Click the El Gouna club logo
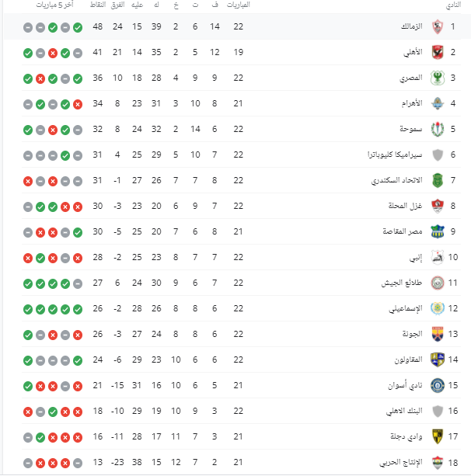Screen dimensions: 471x476 [x=438, y=334]
